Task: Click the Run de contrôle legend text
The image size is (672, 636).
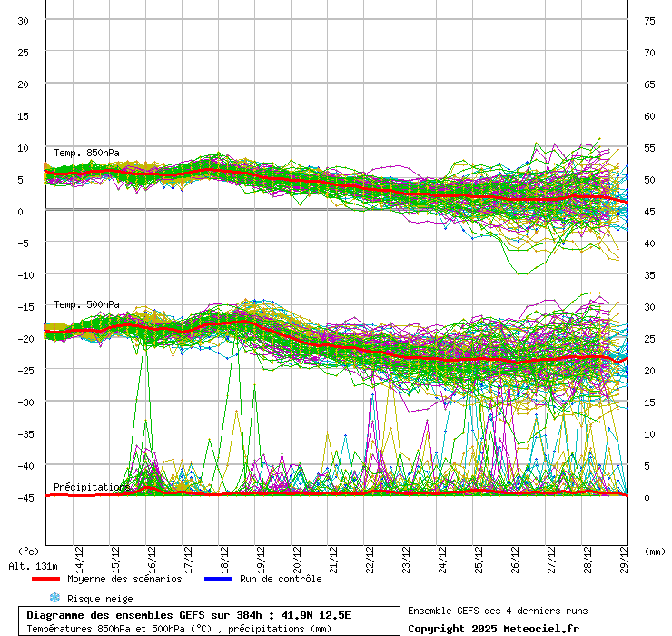Action: [281, 579]
